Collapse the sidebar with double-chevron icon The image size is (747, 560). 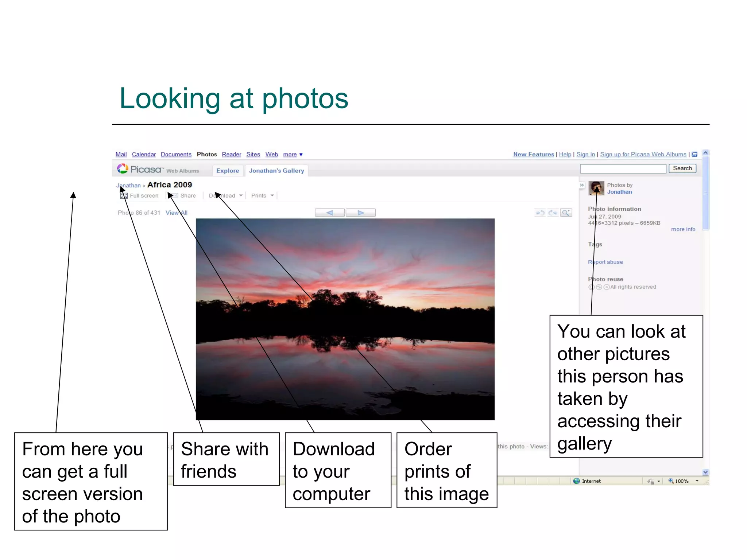[582, 185]
